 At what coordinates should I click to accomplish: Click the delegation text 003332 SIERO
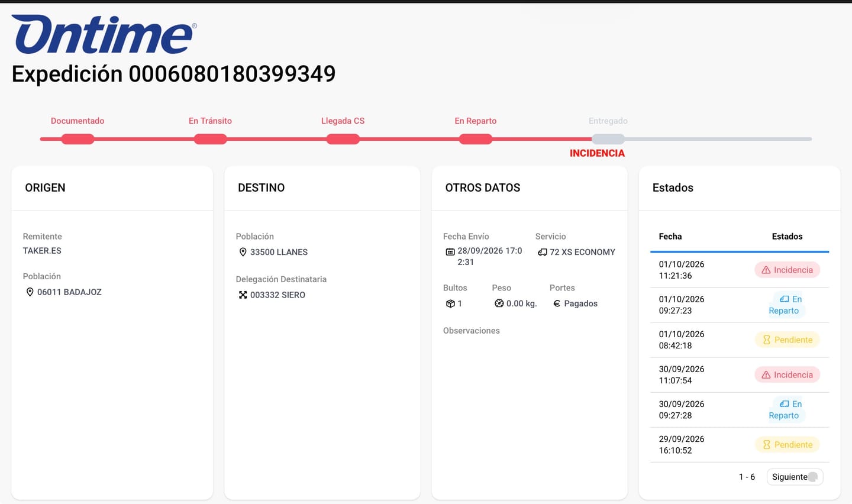coord(277,295)
